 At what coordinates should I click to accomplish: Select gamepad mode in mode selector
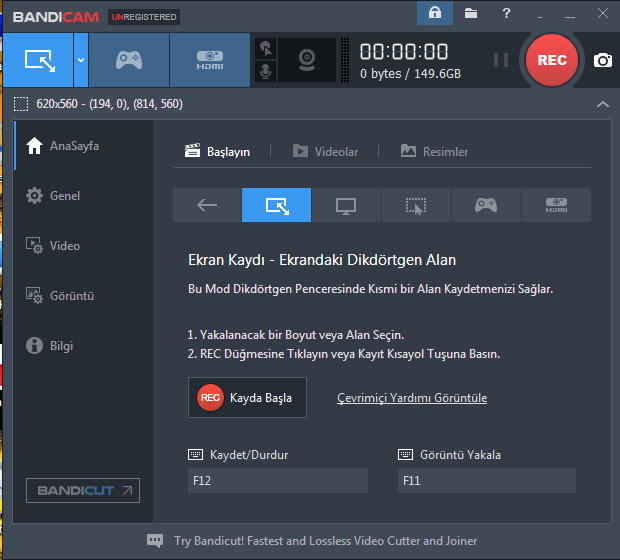[x=486, y=205]
